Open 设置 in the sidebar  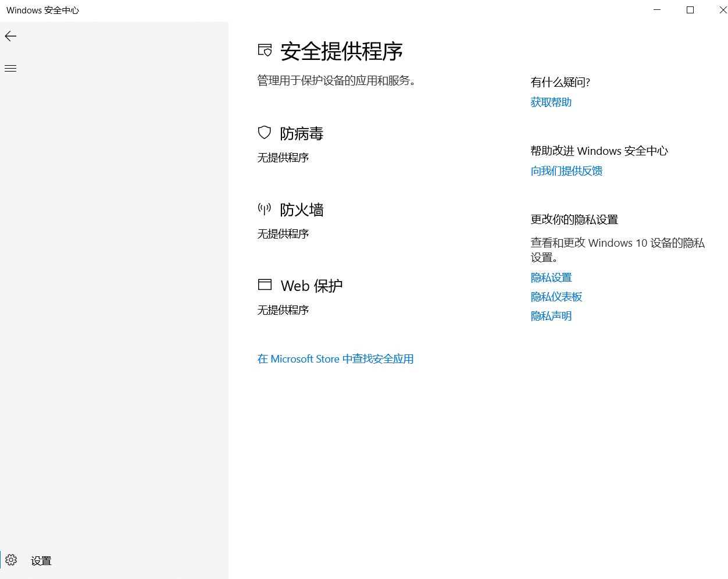[x=41, y=561]
